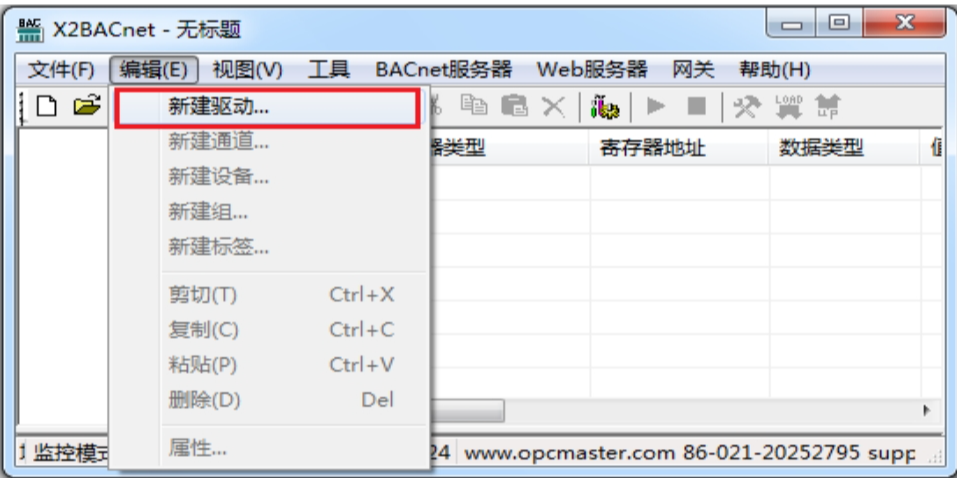
Task: Click the colorful driver toolbar icon
Action: pyautogui.click(x=605, y=107)
